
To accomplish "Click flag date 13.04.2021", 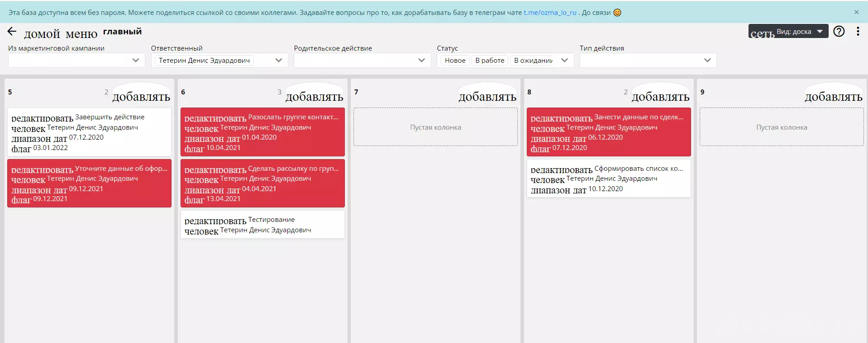I will [224, 199].
